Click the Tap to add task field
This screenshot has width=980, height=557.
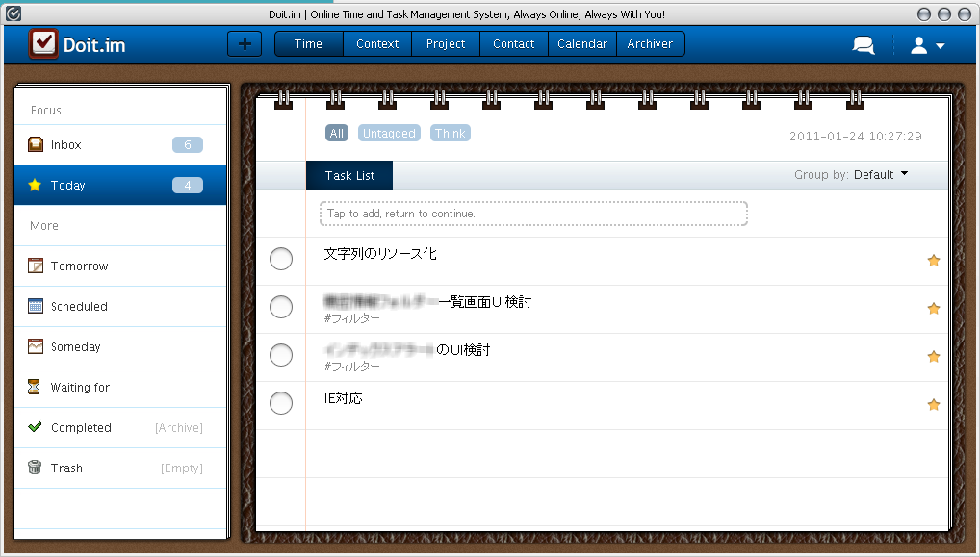click(x=532, y=213)
